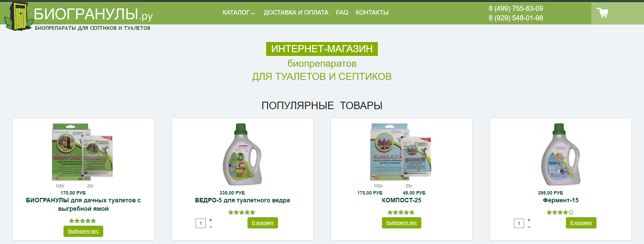
Task: Click the star rating under КОМПОСТ-25
Action: pos(401,212)
